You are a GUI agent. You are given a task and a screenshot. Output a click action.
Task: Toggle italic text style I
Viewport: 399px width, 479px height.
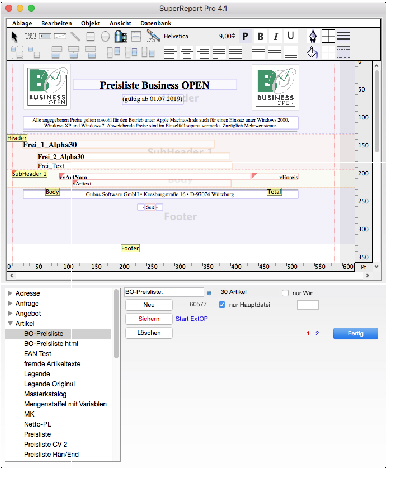[276, 36]
